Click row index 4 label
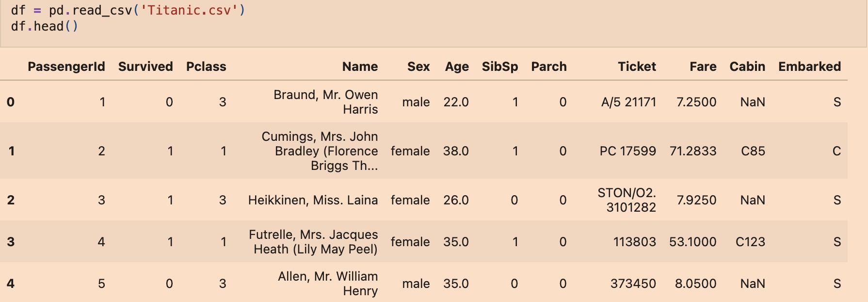 point(11,284)
